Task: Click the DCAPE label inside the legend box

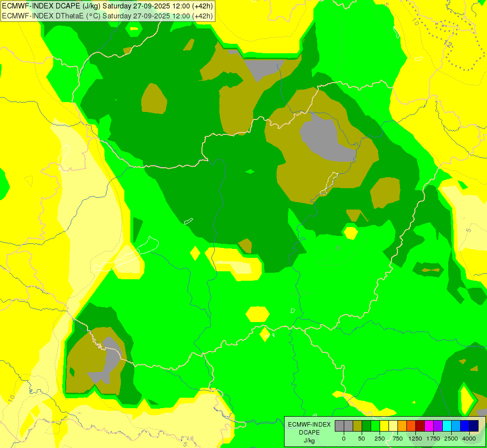Action: [x=309, y=433]
